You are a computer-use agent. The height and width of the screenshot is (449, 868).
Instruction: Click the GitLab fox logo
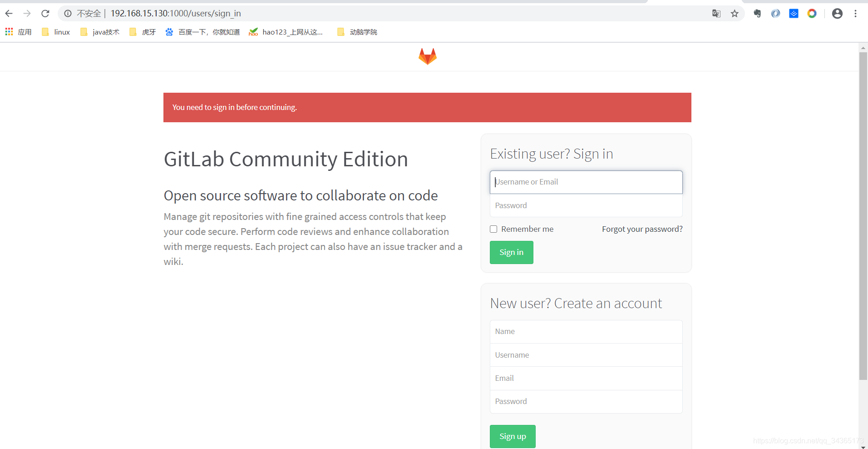tap(428, 56)
